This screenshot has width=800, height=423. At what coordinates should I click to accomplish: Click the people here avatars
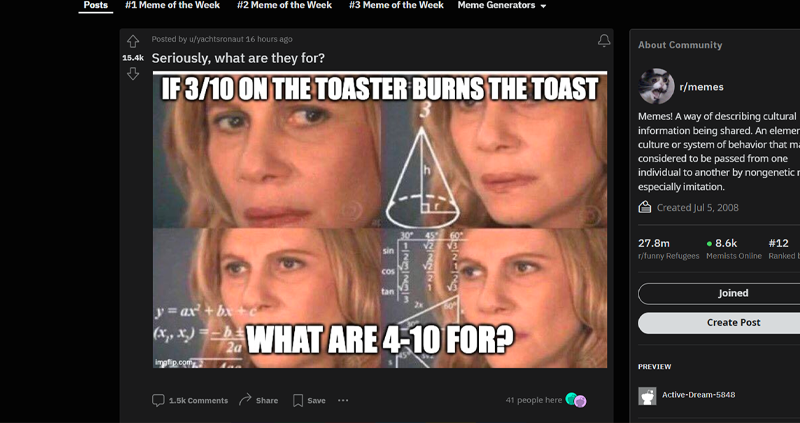coord(577,401)
